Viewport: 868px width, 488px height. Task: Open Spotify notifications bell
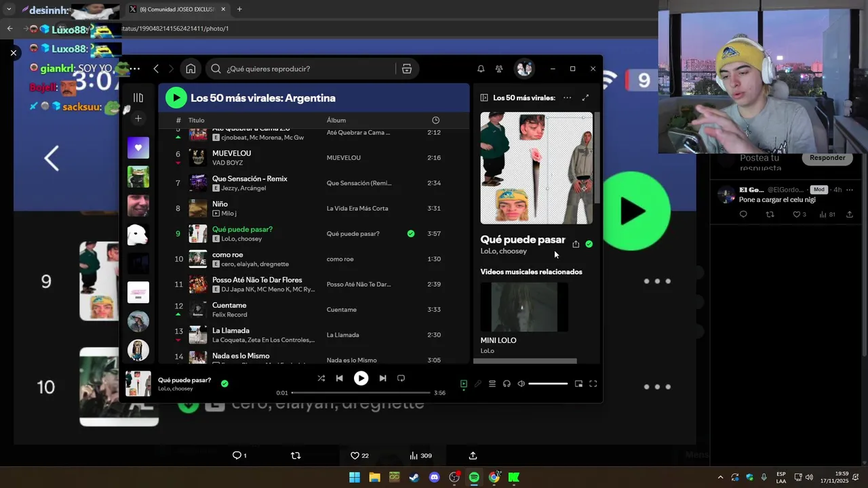(x=481, y=68)
